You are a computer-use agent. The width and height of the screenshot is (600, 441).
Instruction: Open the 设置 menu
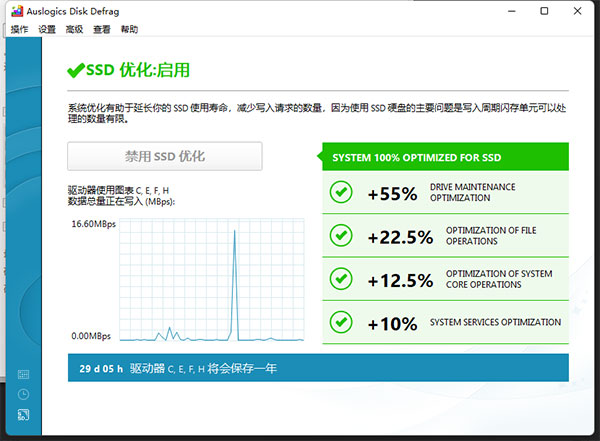[x=47, y=30]
